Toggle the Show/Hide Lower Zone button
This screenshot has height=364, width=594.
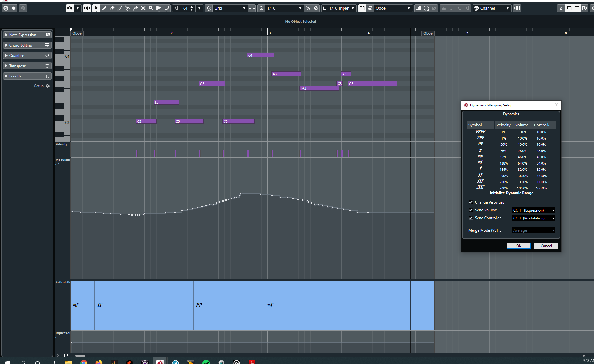coord(577,8)
